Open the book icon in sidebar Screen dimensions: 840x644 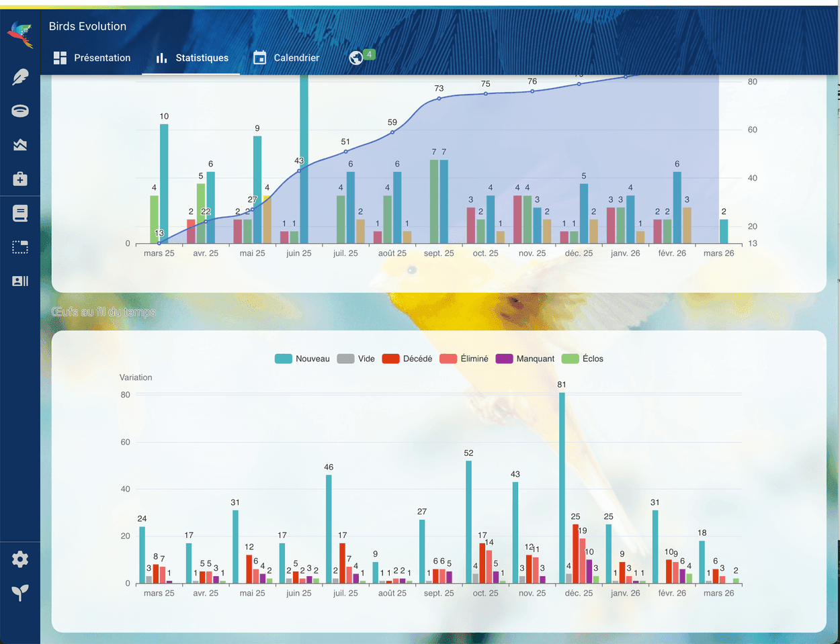pos(20,214)
